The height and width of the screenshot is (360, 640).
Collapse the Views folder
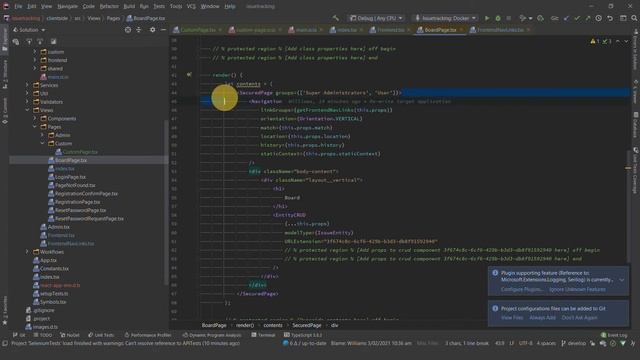pyautogui.click(x=27, y=110)
